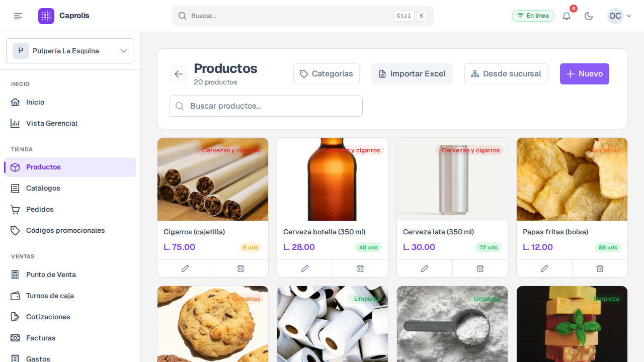Image resolution: width=644 pixels, height=362 pixels.
Task: Click the 9 uds stock badge
Action: tap(251, 247)
